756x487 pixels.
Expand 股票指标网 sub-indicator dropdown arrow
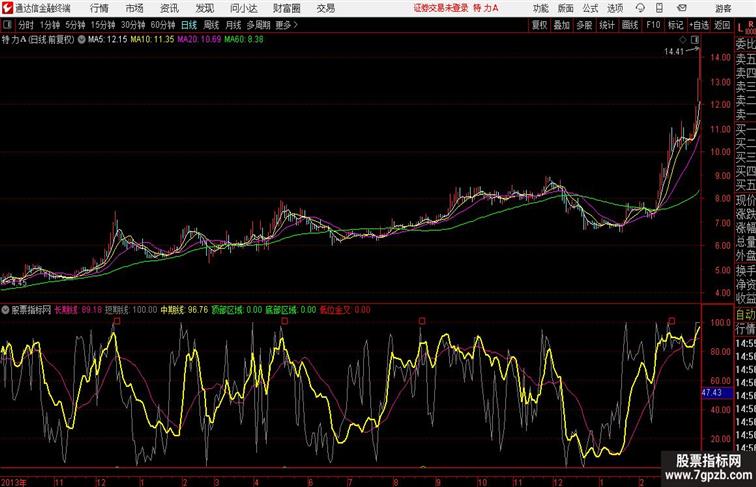[x=5, y=310]
